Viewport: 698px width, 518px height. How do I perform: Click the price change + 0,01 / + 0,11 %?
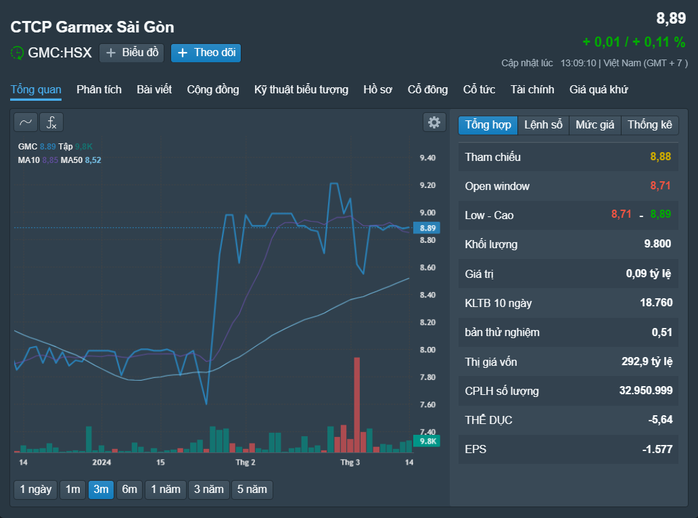click(634, 42)
